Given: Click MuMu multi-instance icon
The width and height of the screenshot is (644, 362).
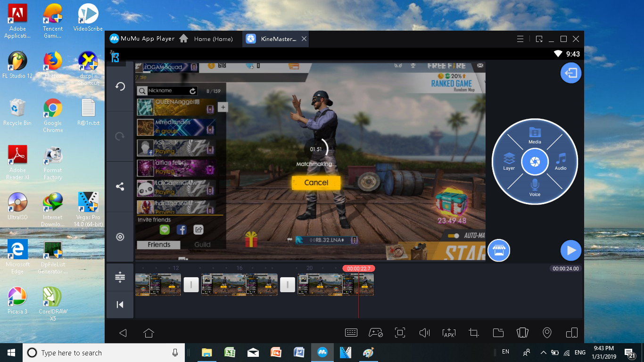Looking at the screenshot, I should 571,333.
